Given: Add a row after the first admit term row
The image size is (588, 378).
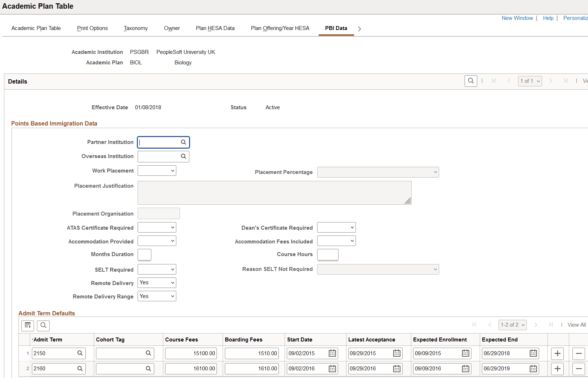Looking at the screenshot, I should [x=558, y=353].
